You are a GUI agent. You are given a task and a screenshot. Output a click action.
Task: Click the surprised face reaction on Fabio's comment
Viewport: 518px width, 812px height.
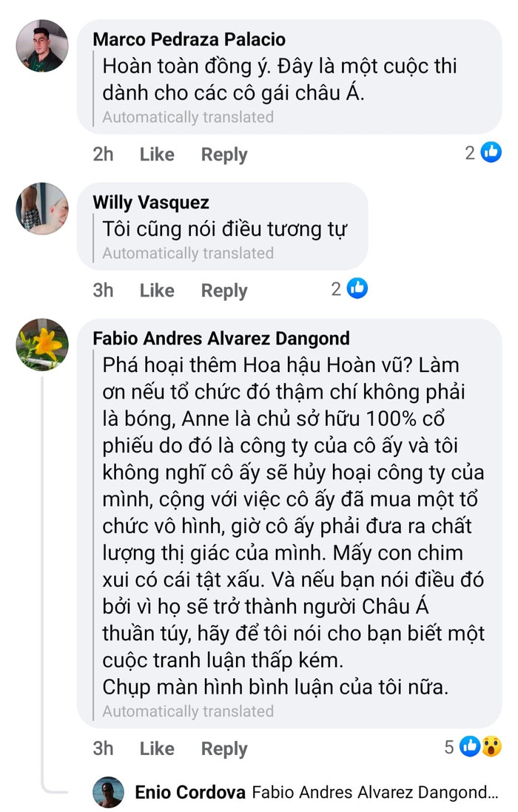(x=493, y=748)
